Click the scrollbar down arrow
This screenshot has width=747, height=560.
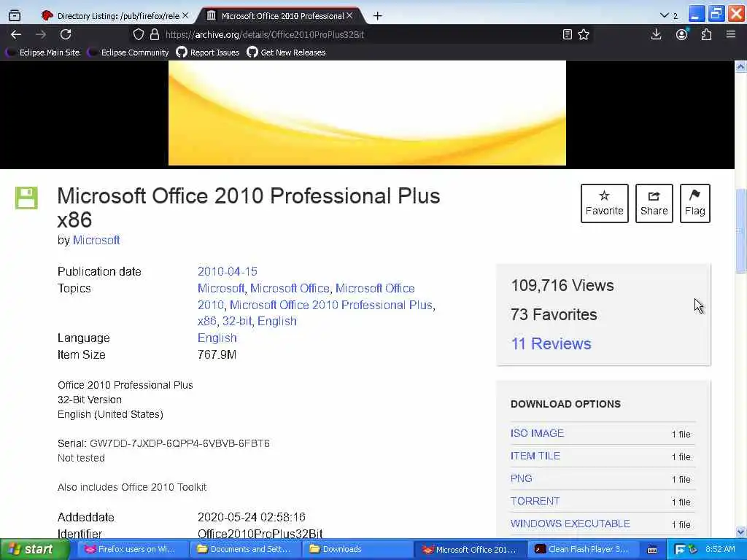point(740,532)
